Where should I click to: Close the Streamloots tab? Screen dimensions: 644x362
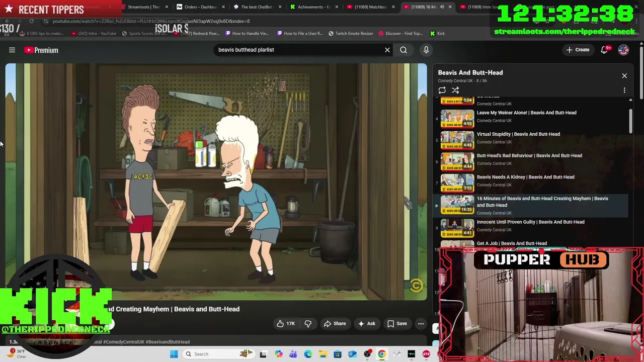click(167, 7)
